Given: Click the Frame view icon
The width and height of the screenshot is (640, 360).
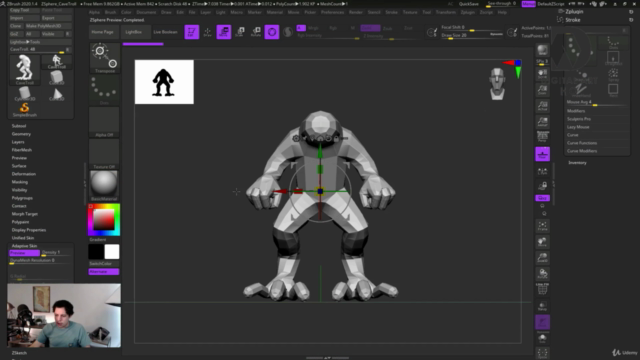Looking at the screenshot, I should pyautogui.click(x=542, y=226).
